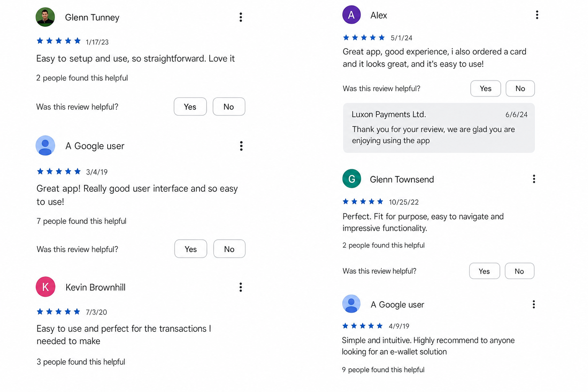Click Kevin Brownhill's pink K avatar

(x=46, y=287)
